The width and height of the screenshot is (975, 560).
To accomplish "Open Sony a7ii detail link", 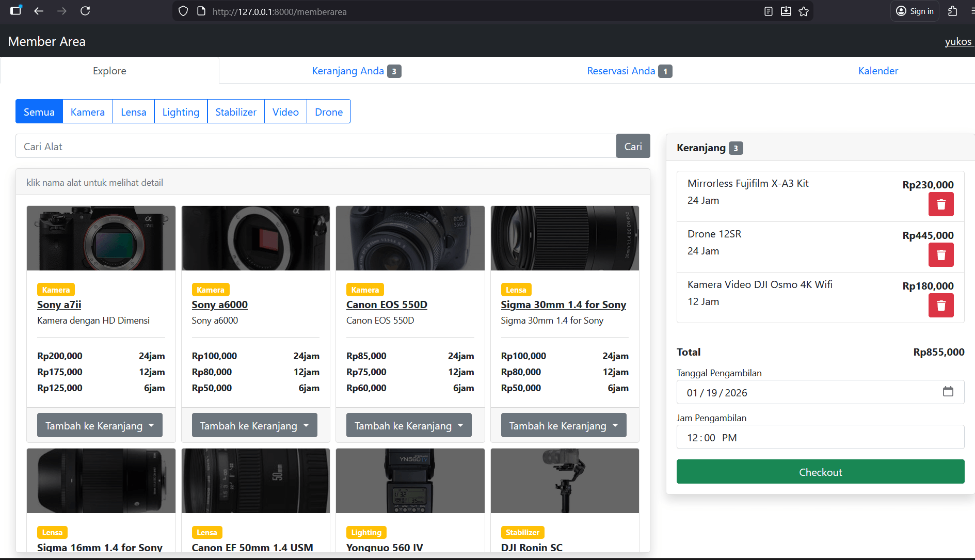I will point(59,305).
